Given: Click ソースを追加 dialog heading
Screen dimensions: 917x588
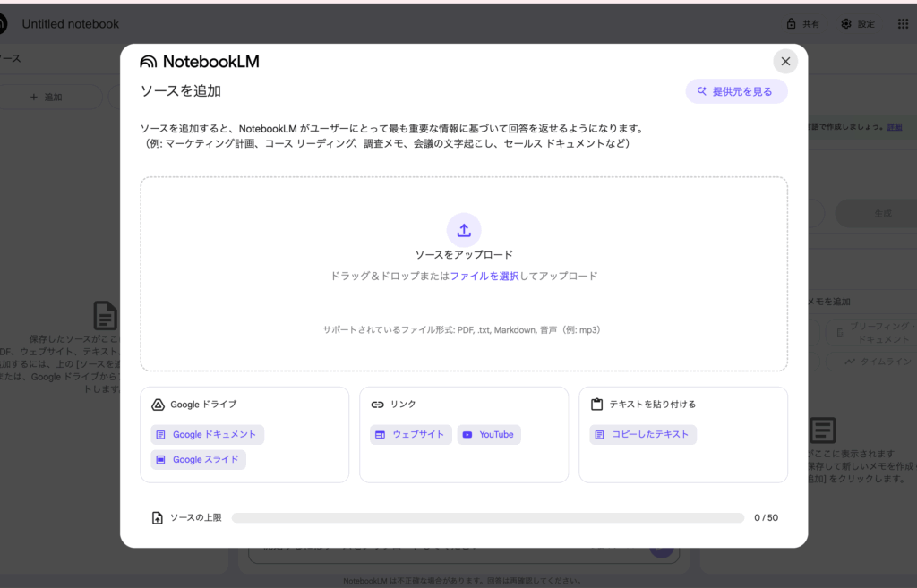Looking at the screenshot, I should (x=180, y=90).
